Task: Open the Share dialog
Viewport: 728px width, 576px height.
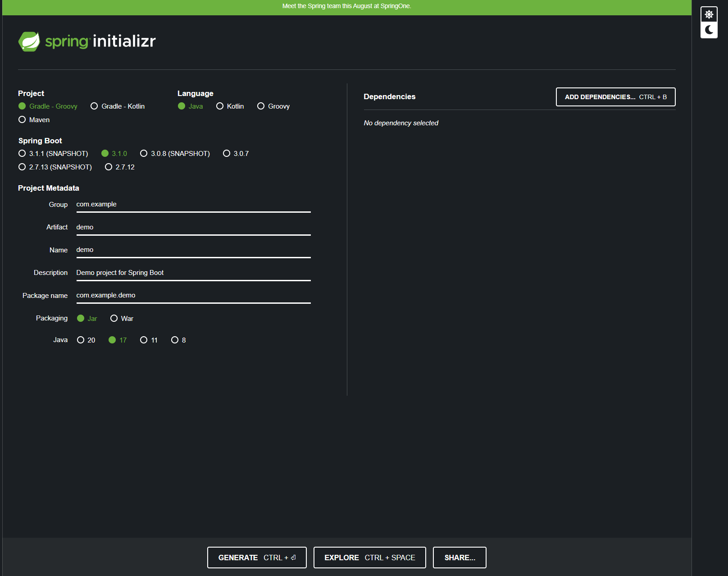Action: point(460,558)
